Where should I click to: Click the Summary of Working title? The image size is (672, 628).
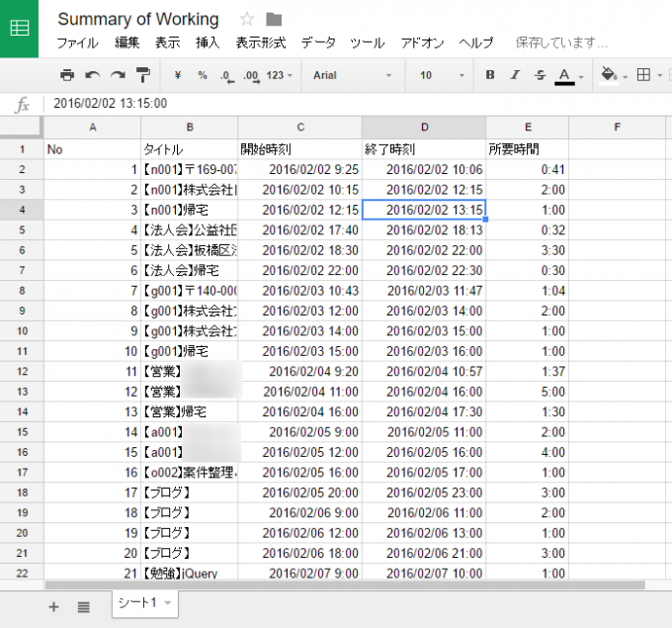click(x=138, y=20)
